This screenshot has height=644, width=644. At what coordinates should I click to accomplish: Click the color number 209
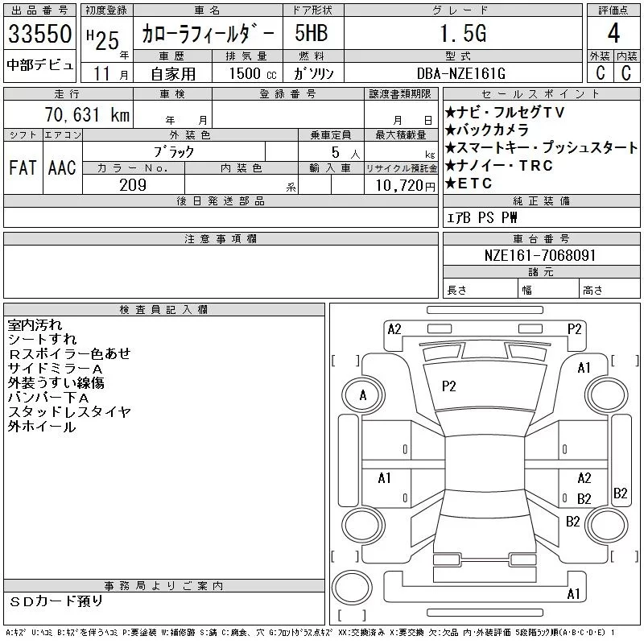(x=133, y=185)
